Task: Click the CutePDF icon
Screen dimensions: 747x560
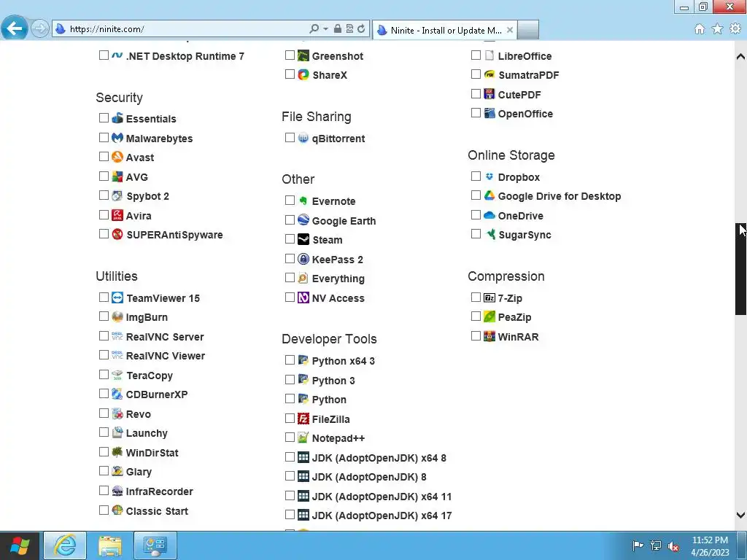Action: coord(489,94)
